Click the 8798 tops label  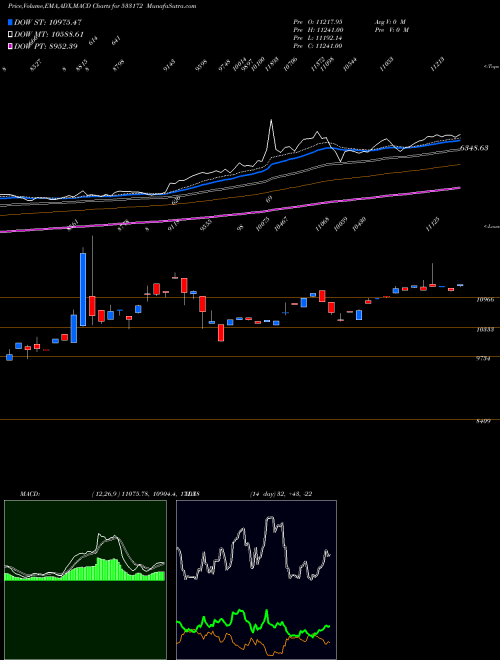tap(119, 65)
